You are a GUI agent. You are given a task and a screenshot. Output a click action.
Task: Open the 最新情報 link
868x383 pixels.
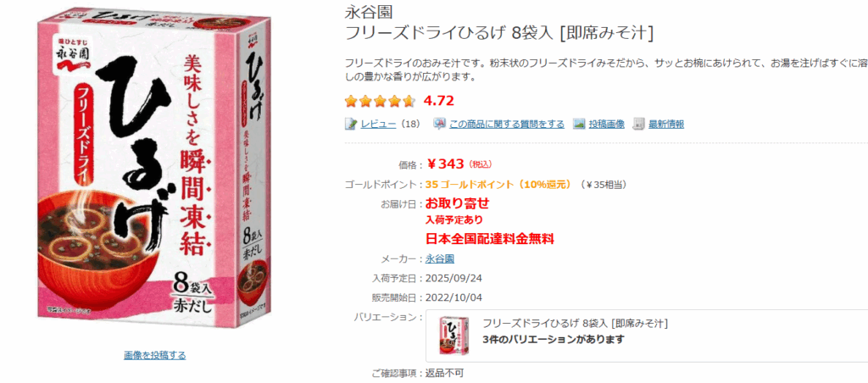coord(666,124)
